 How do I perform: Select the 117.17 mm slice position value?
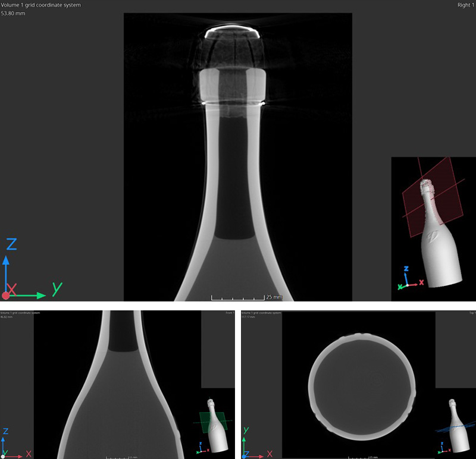pos(246,317)
